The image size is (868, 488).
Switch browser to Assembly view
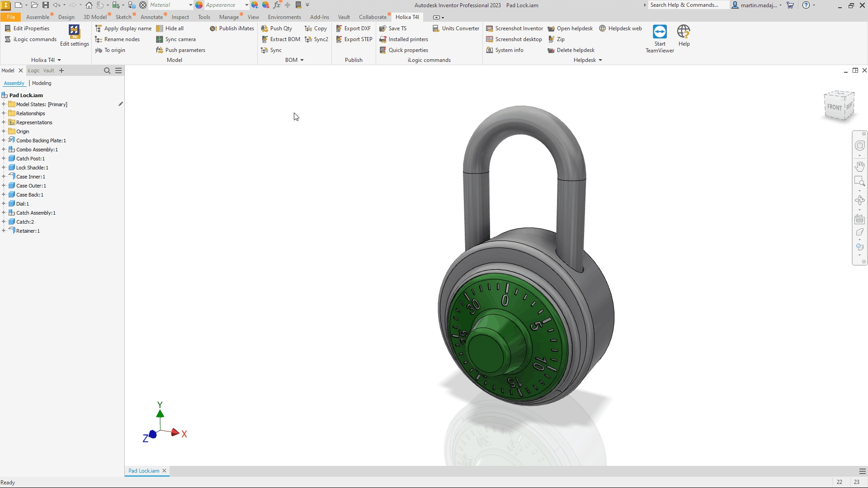14,83
